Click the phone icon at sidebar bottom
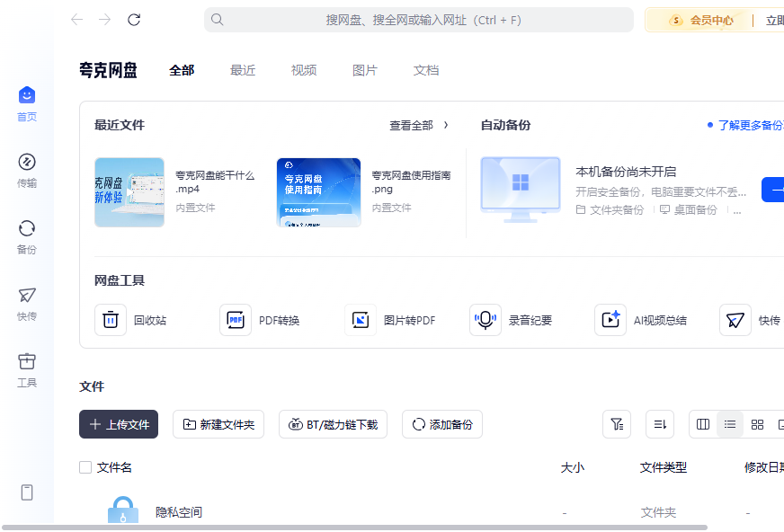 [x=27, y=492]
